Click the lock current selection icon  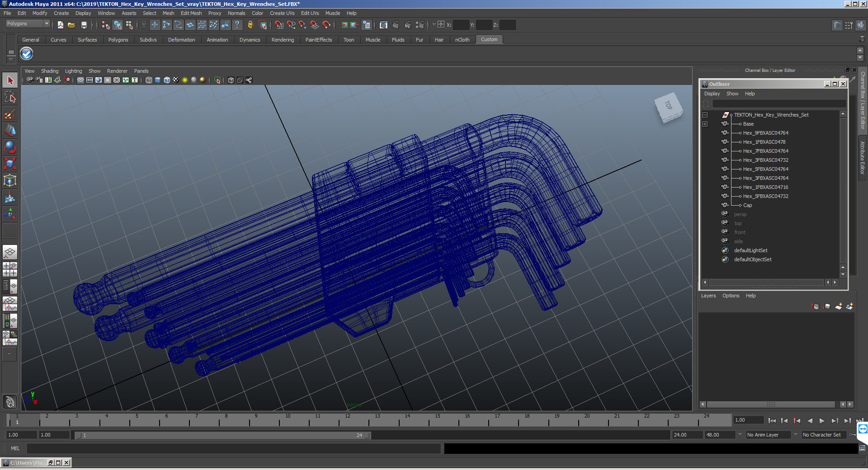click(x=250, y=25)
